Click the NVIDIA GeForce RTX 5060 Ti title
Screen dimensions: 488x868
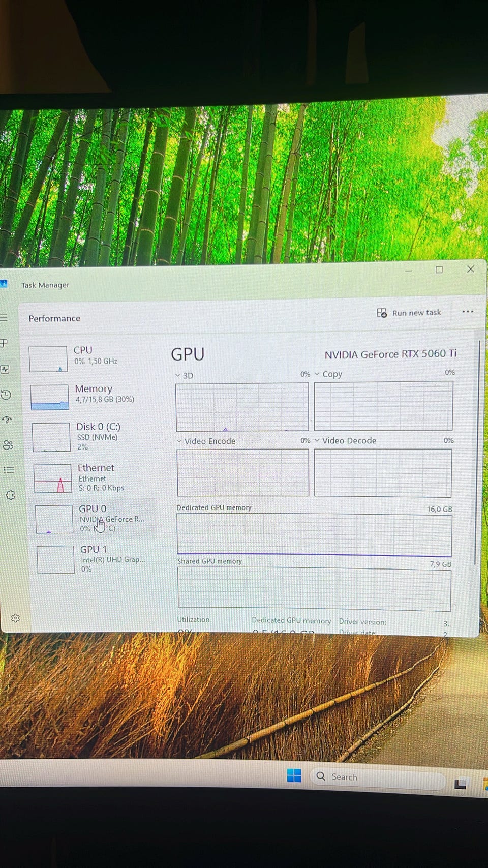tap(390, 354)
